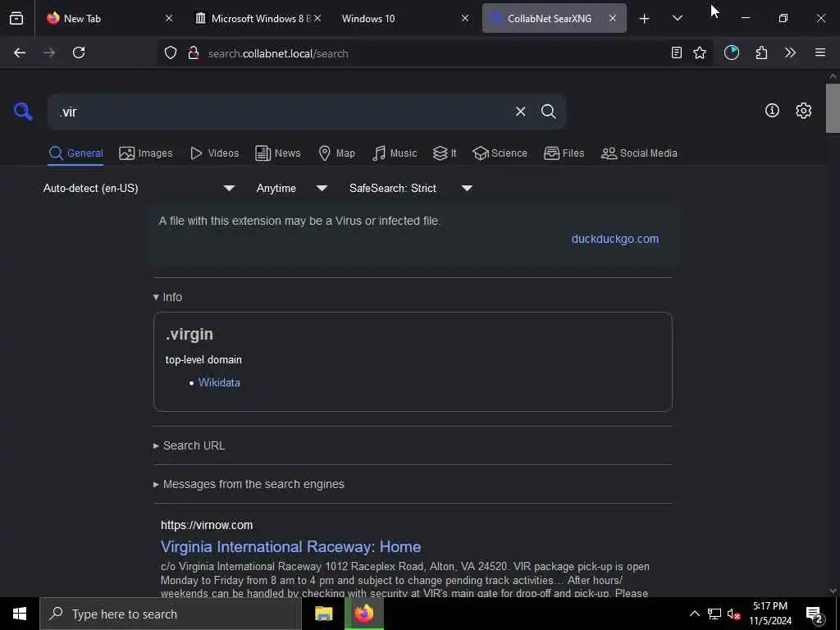Click the .virgin infobox heading

[189, 335]
